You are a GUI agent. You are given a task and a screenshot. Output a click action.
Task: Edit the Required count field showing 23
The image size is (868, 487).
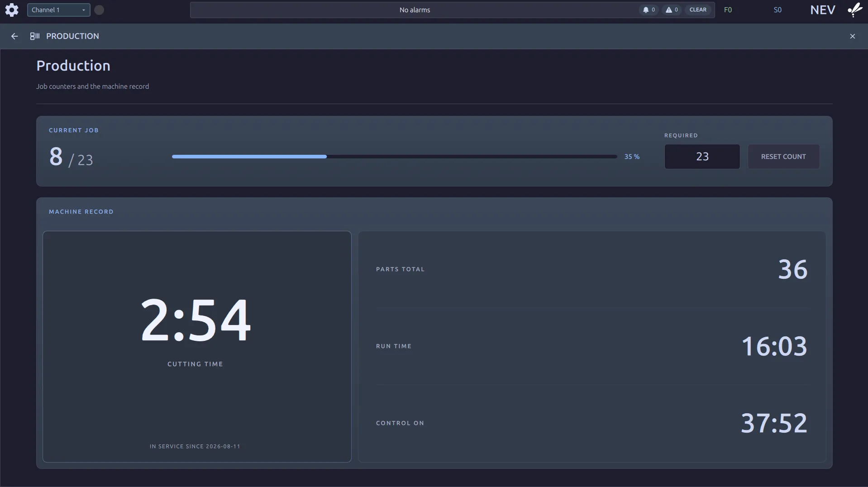pyautogui.click(x=702, y=157)
